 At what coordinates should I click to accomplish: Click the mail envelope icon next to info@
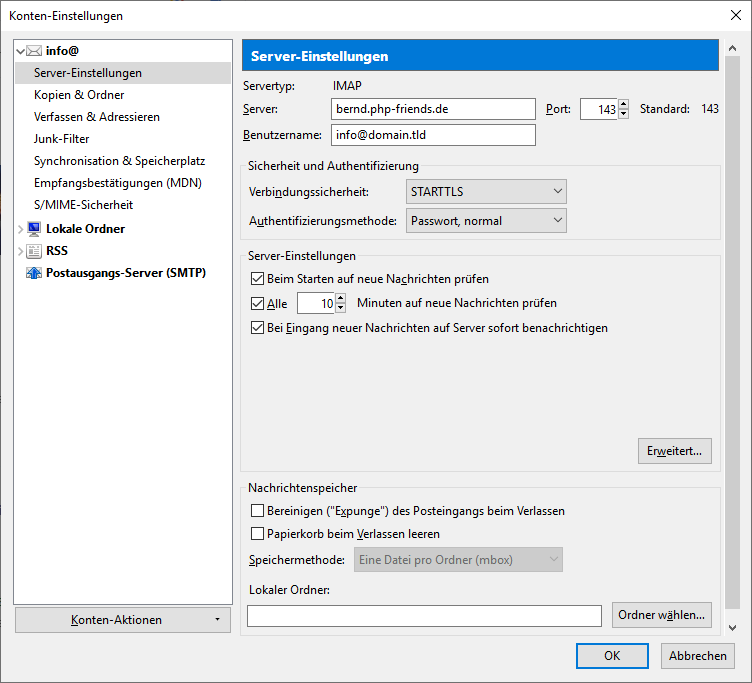(34, 51)
